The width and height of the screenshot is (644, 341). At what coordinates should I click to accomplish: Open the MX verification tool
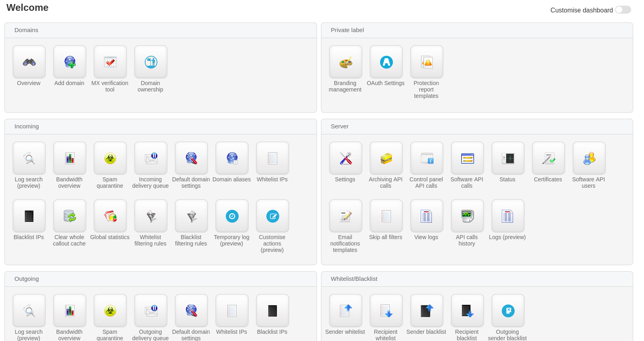tap(110, 62)
